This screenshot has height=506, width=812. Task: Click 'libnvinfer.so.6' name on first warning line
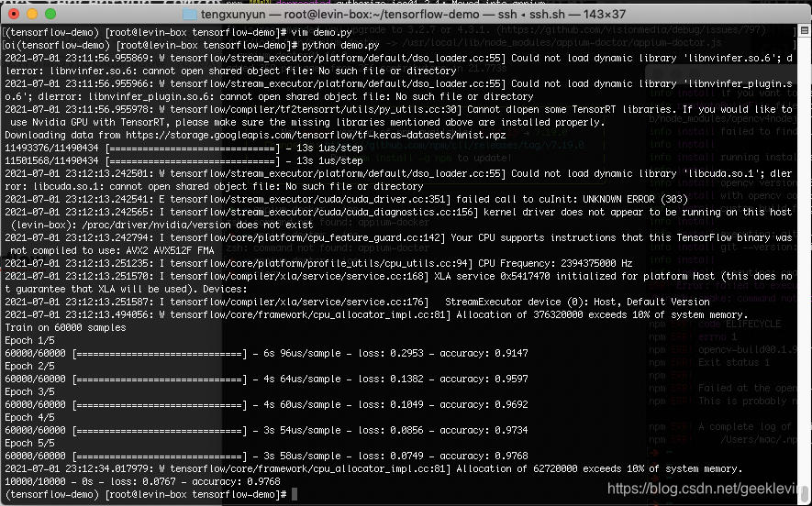tap(729, 58)
